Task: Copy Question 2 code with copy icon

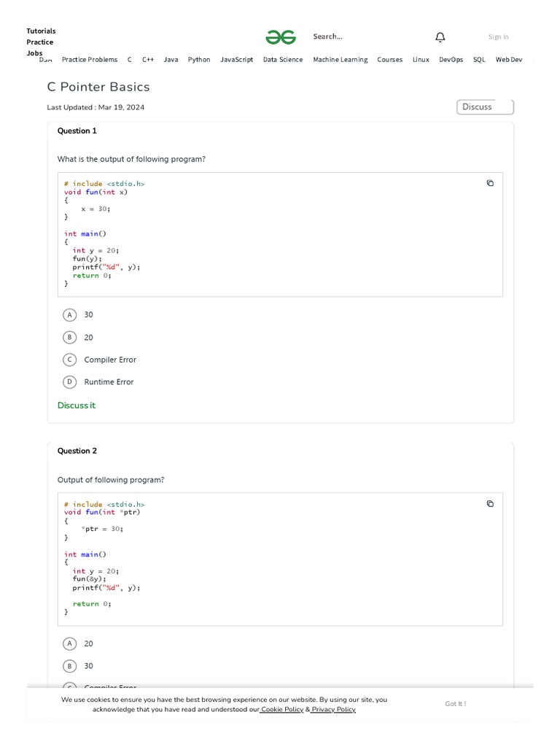Action: 490,503
